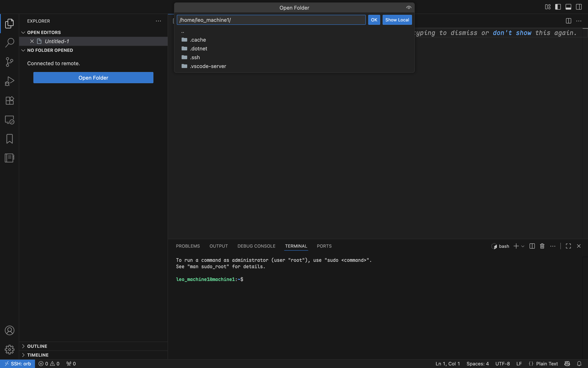Open the Extensions view

[9, 101]
